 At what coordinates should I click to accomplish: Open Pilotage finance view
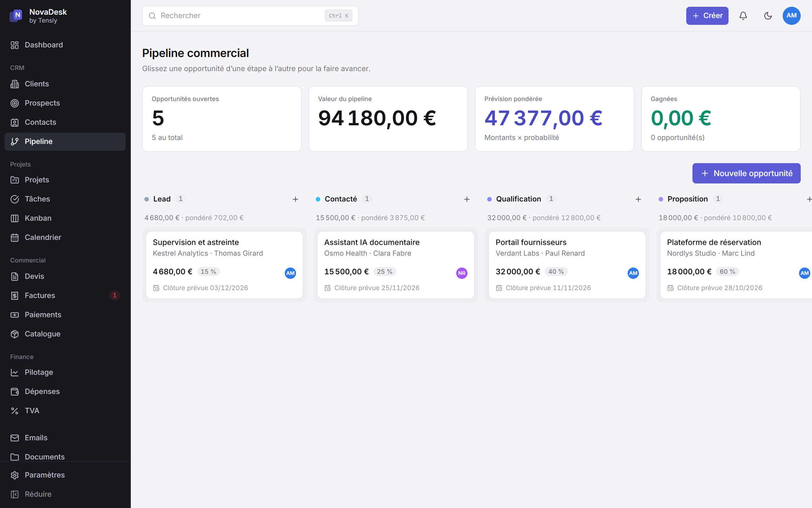coord(65,372)
